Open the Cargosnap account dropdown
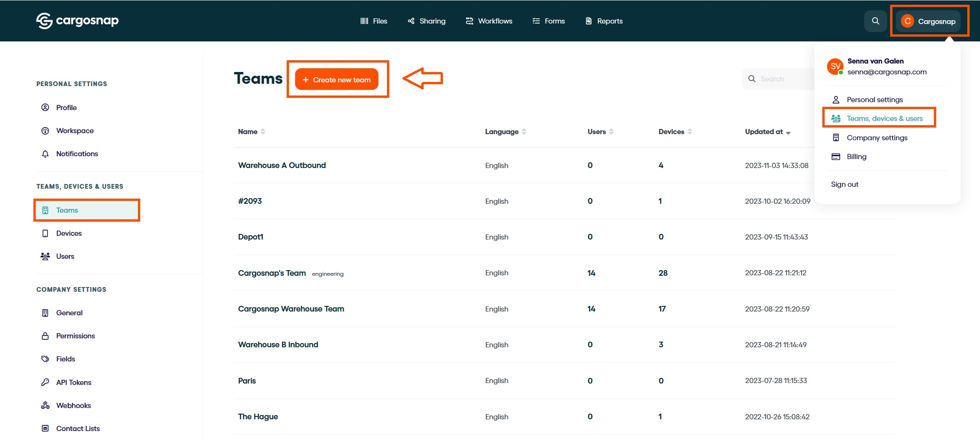The image size is (980, 440). 928,21
